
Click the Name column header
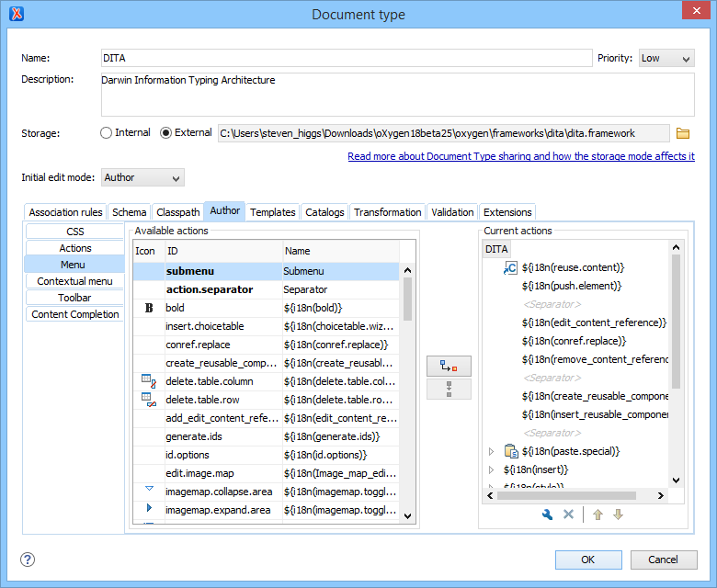coord(341,251)
